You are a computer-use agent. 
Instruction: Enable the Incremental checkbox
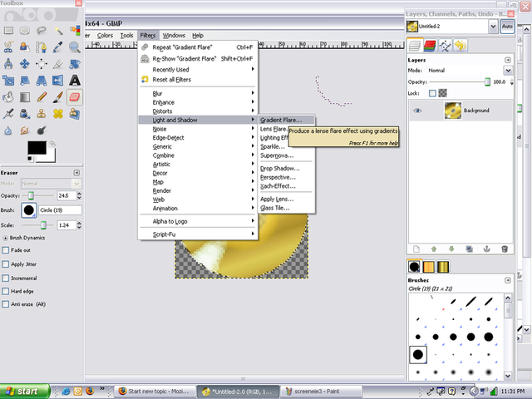pos(6,278)
